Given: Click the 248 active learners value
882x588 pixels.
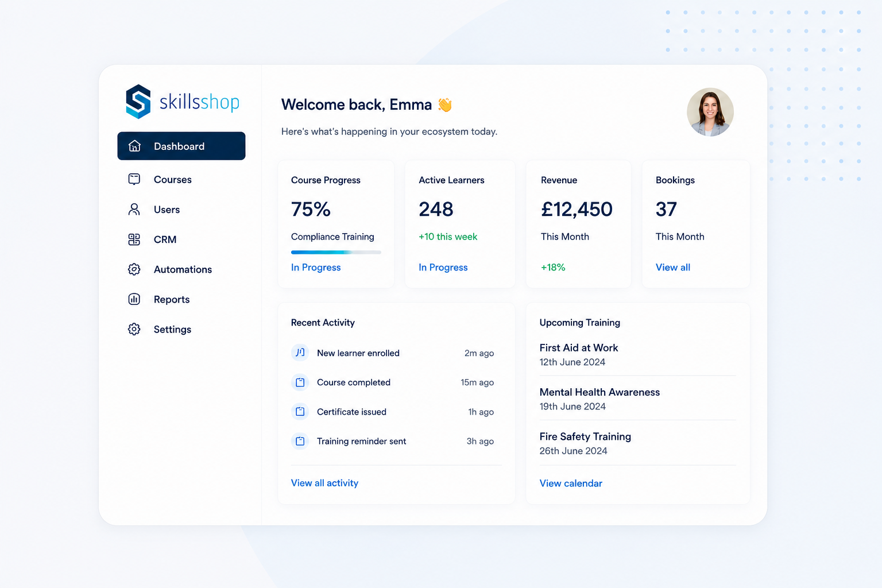Looking at the screenshot, I should point(436,209).
